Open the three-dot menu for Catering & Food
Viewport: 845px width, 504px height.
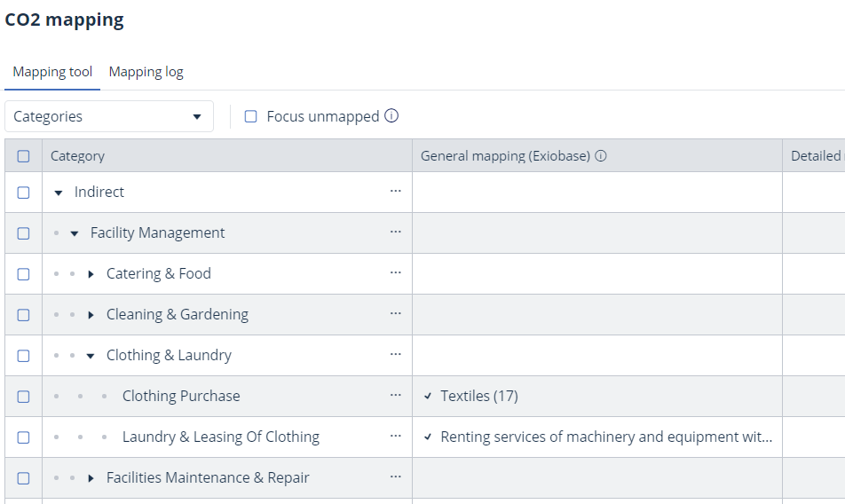tap(396, 273)
